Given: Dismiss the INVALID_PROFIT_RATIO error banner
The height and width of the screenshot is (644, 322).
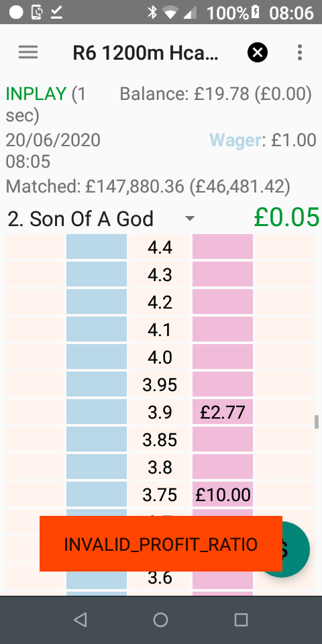Looking at the screenshot, I should click(160, 544).
